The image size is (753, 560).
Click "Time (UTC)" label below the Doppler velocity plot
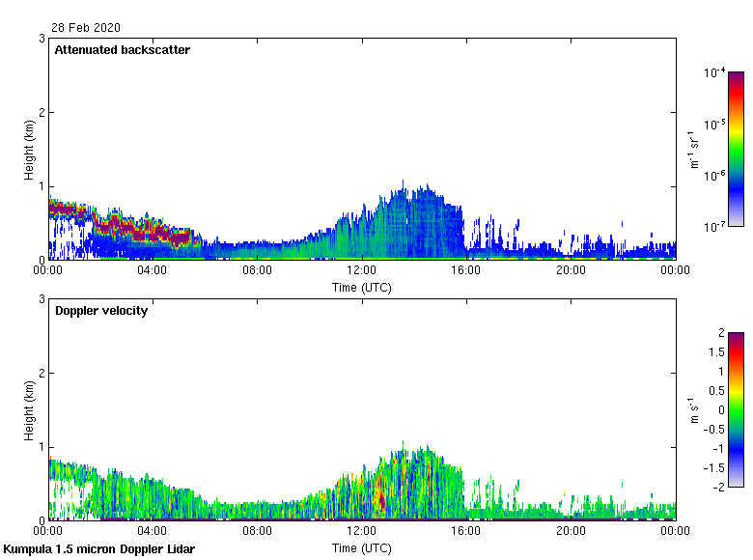click(x=362, y=547)
